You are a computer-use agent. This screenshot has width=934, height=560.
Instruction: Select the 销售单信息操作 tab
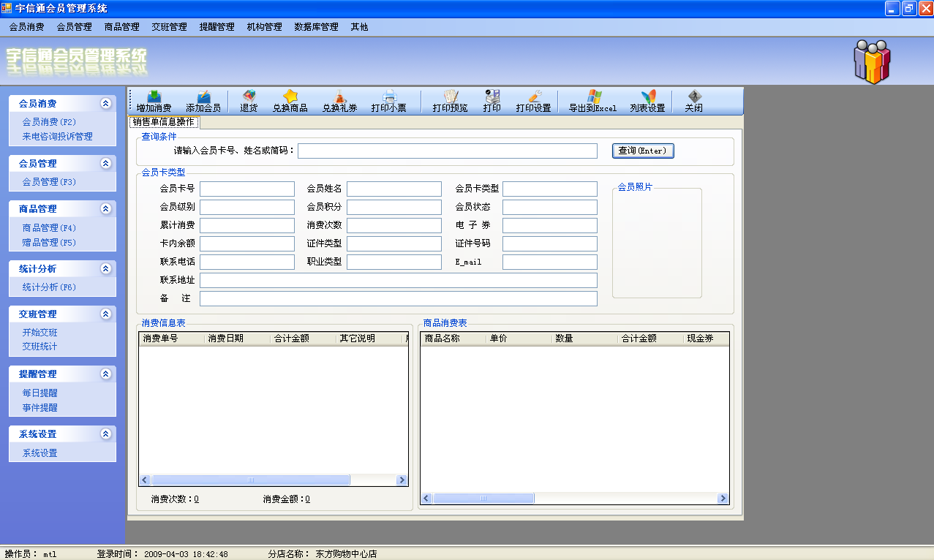tap(164, 122)
